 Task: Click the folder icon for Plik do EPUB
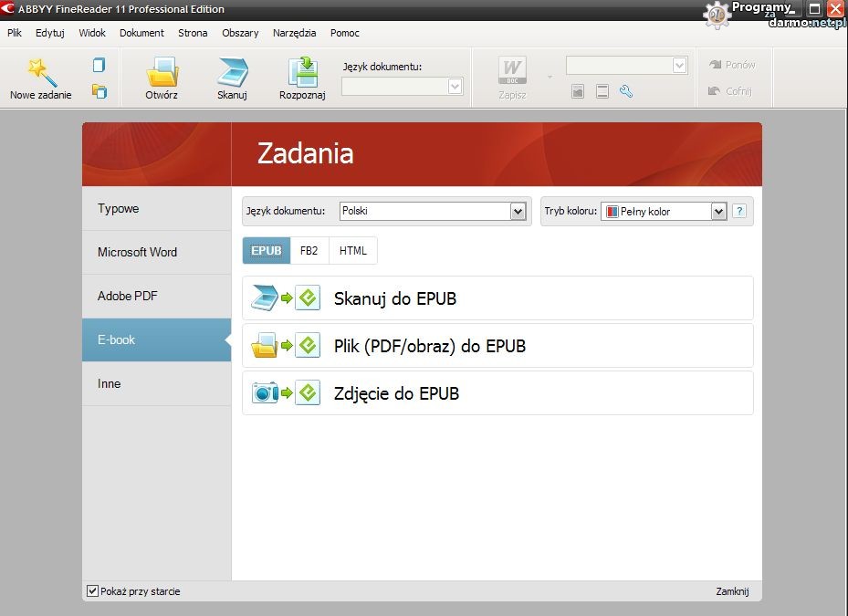(265, 346)
